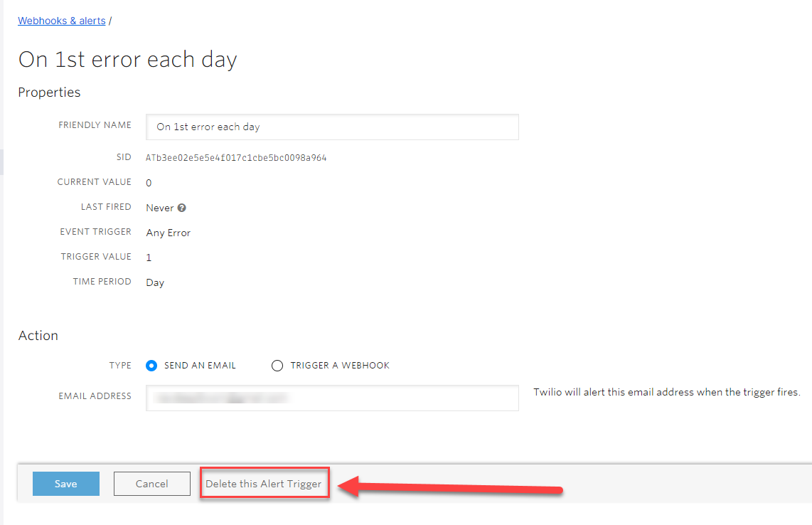Click the Twilio email alert helper text

click(666, 392)
